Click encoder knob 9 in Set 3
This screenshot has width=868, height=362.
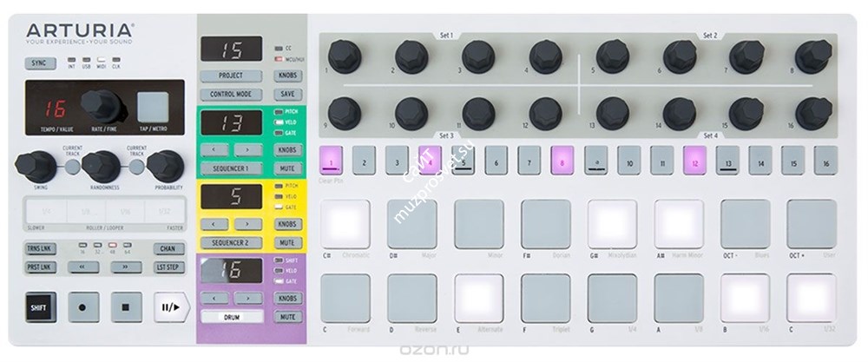coord(345,114)
